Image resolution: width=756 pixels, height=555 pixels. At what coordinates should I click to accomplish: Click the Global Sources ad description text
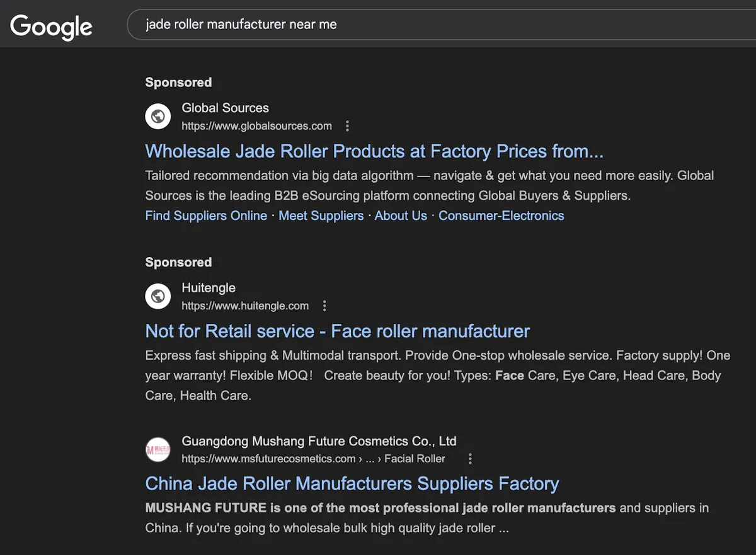(x=430, y=185)
